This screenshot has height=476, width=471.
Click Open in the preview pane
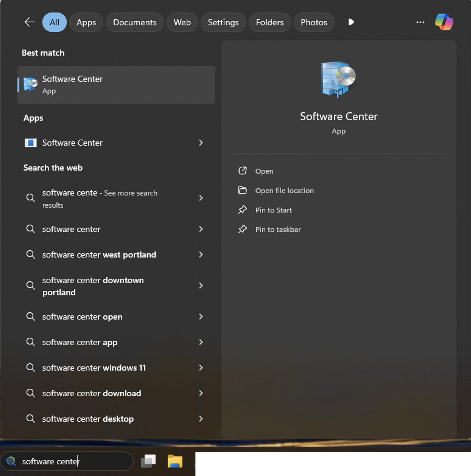tap(264, 171)
